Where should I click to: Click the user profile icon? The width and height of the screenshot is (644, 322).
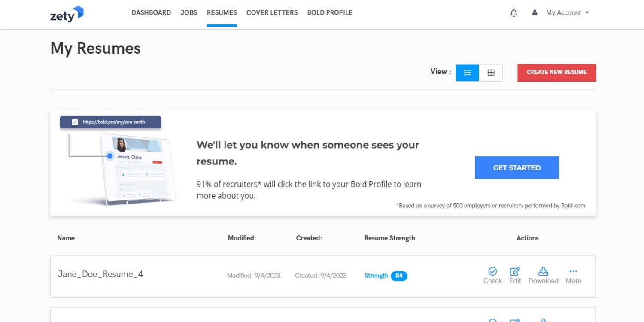tap(535, 13)
